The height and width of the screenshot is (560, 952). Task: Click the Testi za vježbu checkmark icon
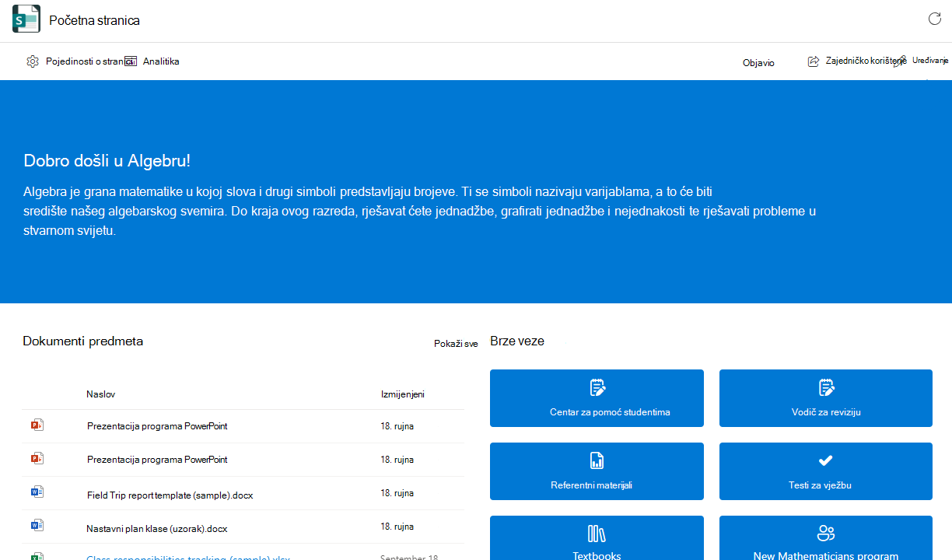point(826,460)
